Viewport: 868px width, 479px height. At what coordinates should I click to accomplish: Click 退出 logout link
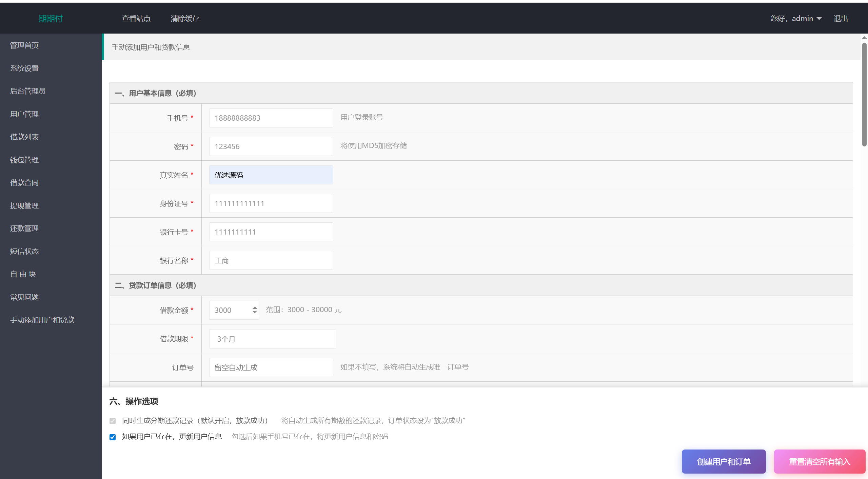(841, 19)
